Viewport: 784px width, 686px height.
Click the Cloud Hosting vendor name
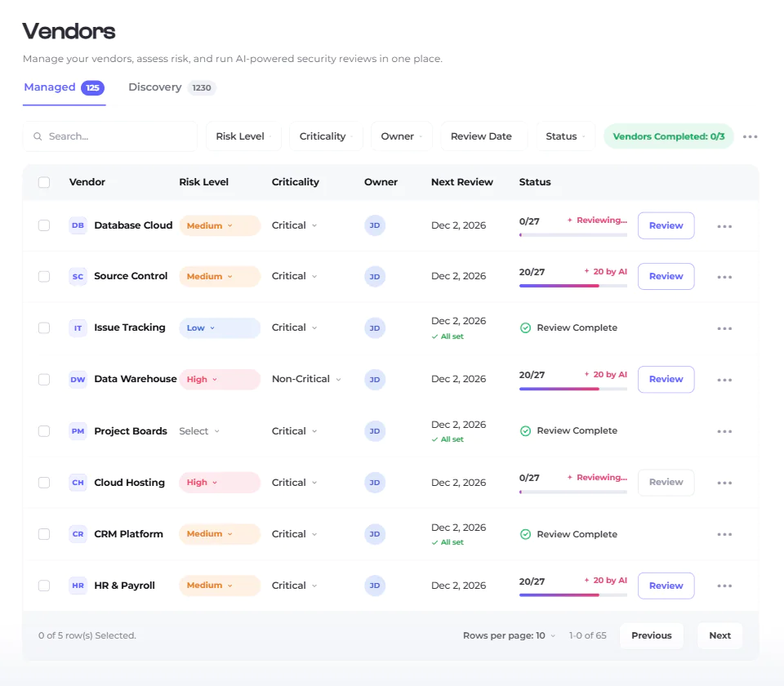129,483
